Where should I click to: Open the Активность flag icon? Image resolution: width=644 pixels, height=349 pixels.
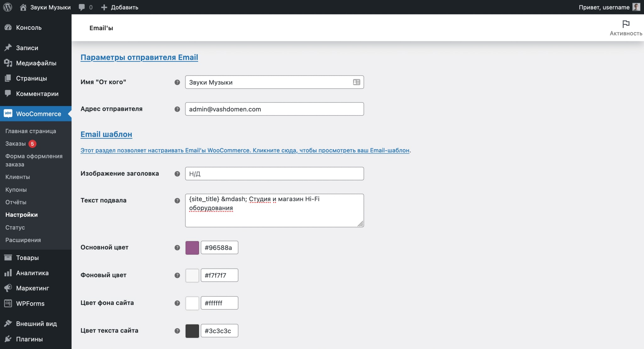click(x=626, y=24)
